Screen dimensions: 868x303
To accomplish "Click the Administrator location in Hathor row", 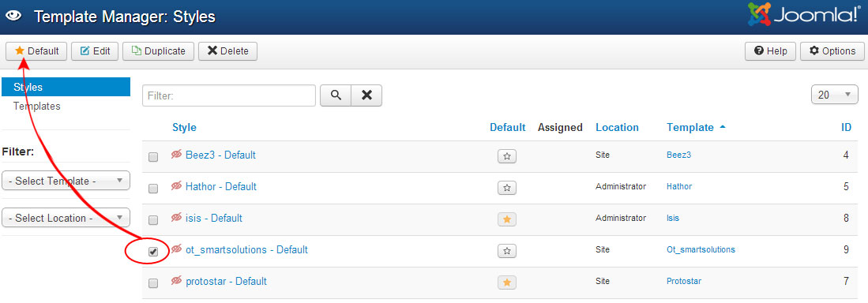I will pyautogui.click(x=621, y=186).
